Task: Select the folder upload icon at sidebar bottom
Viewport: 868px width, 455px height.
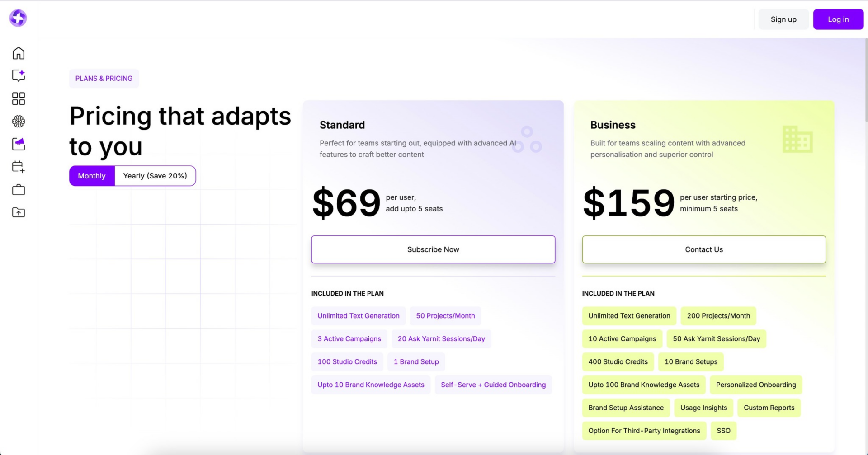Action: pos(18,212)
